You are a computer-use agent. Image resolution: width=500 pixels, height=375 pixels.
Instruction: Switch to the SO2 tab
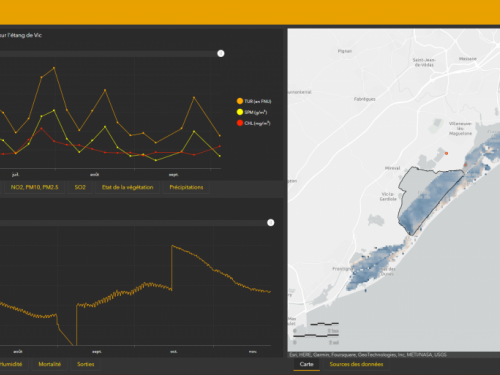point(80,187)
